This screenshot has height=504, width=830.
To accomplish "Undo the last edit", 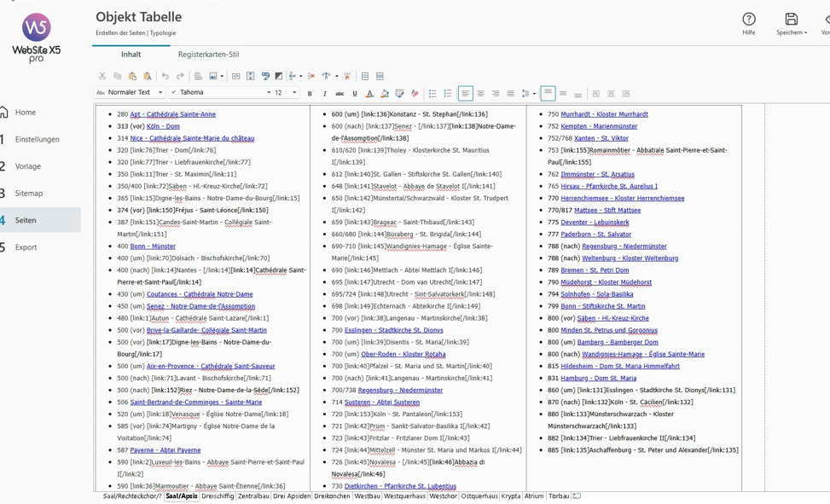I will click(x=165, y=76).
